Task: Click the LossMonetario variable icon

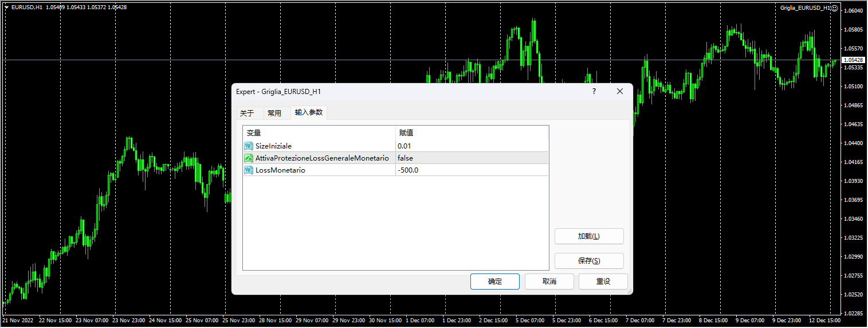Action: (249, 170)
